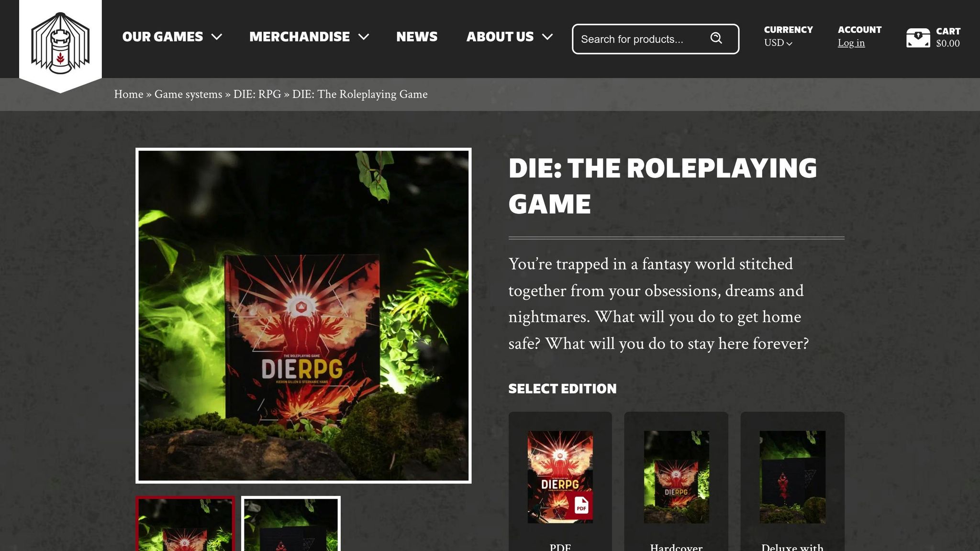Click the Log in account link
980x551 pixels.
tap(851, 43)
